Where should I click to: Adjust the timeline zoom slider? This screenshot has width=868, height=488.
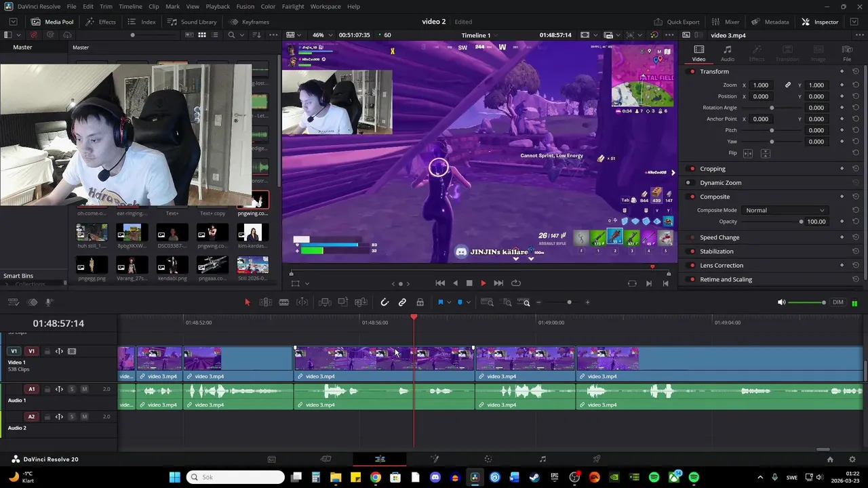pos(569,302)
